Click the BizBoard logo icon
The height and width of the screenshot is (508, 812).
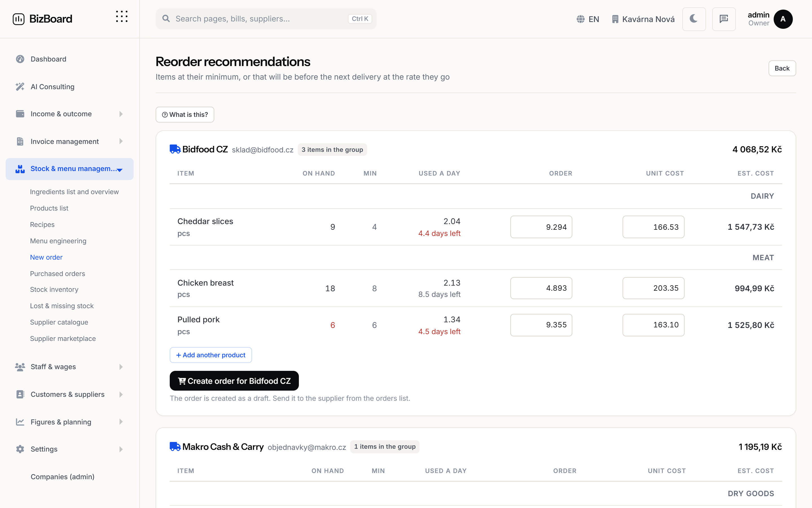[18, 19]
